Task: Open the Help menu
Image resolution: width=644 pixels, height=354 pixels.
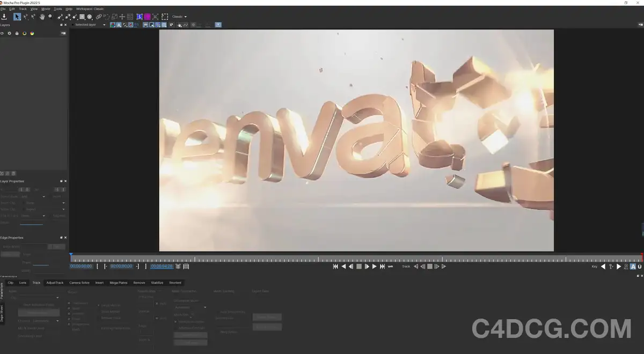Action: point(69,9)
